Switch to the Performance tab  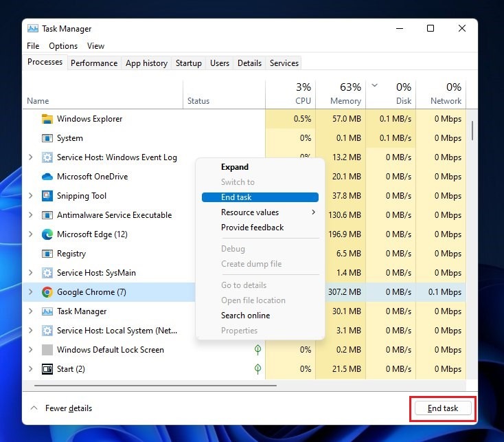[94, 63]
